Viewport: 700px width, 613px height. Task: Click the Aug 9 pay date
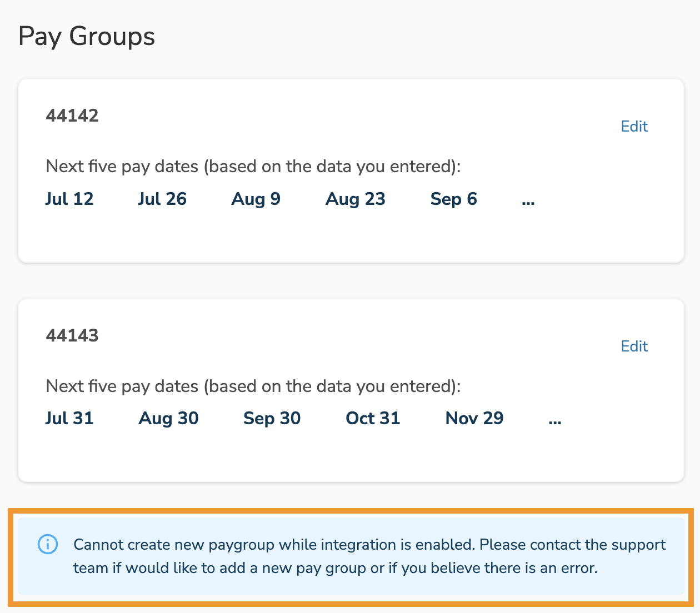[256, 199]
